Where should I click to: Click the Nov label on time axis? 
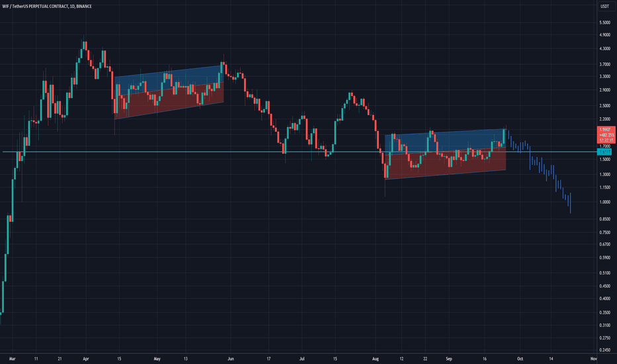coord(594,359)
